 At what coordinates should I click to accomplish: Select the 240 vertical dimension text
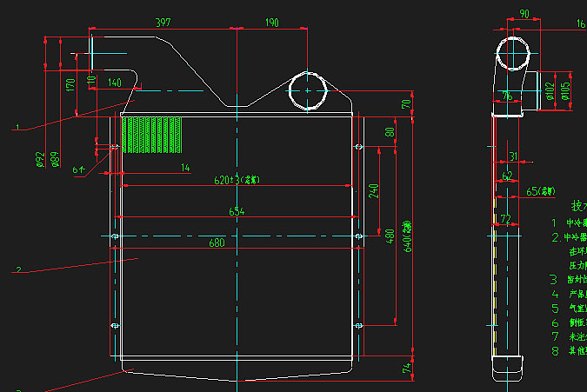[374, 191]
